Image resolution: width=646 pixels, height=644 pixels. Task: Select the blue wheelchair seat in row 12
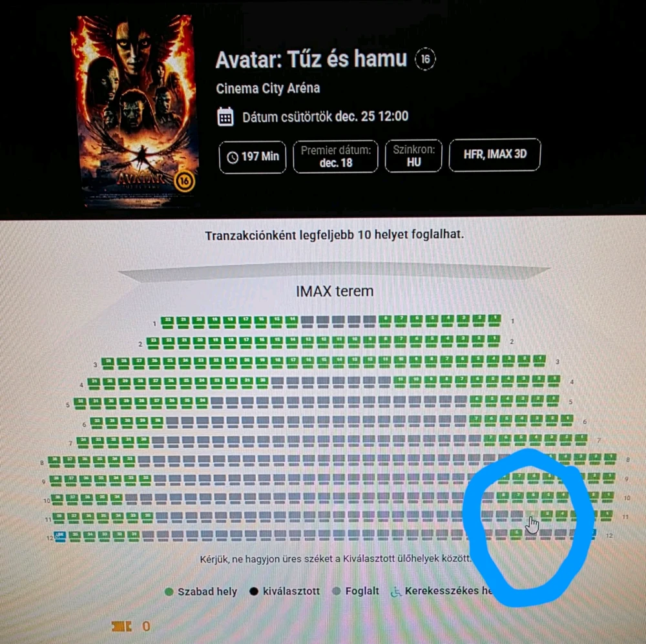click(59, 536)
